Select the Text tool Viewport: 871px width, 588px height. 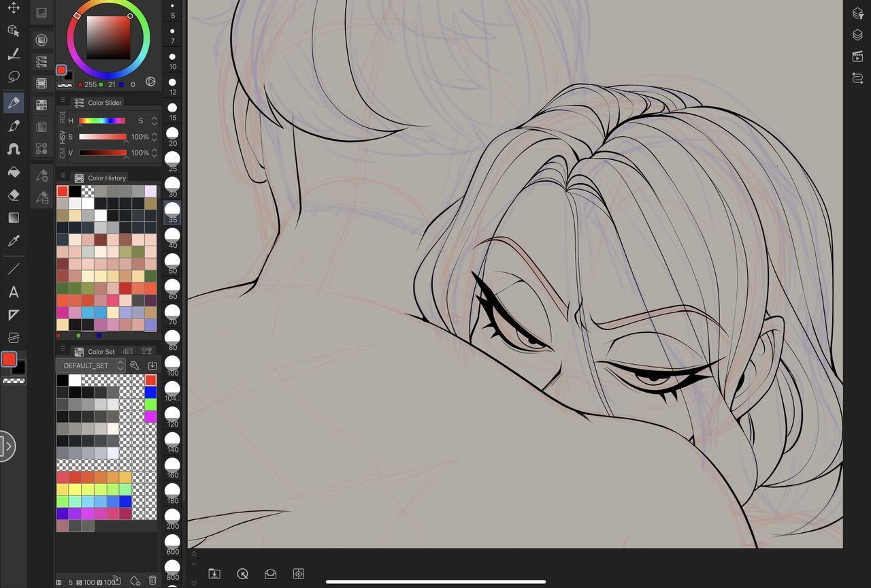13,293
